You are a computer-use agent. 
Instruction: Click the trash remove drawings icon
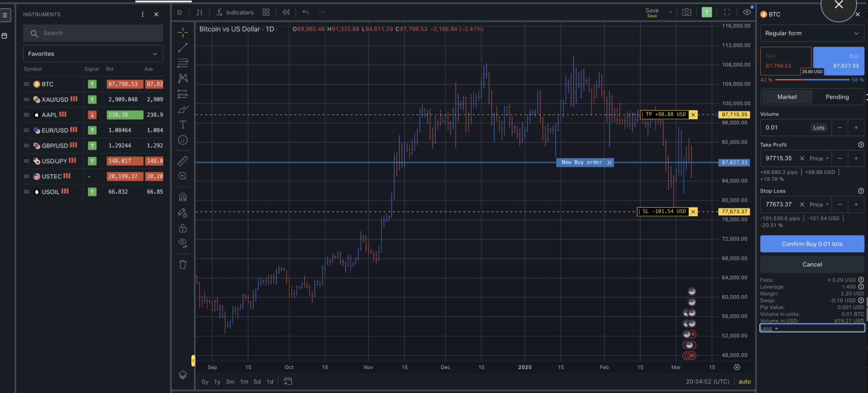pos(183,265)
